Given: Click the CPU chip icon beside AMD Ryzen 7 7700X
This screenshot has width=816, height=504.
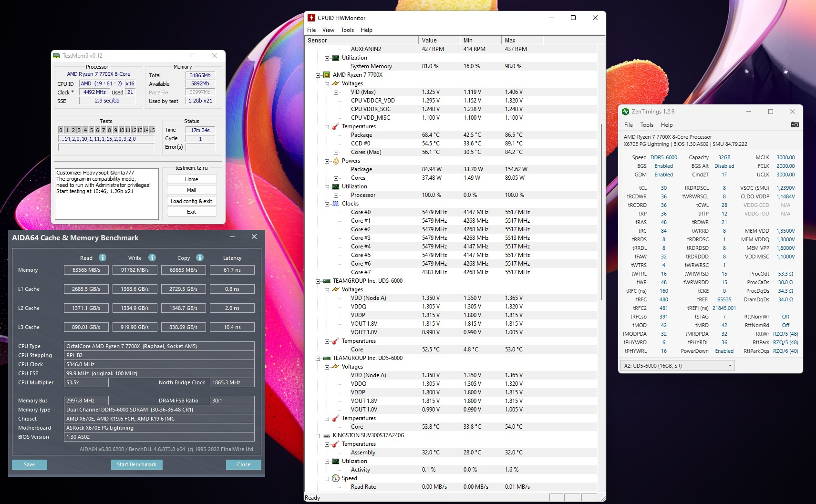Looking at the screenshot, I should pyautogui.click(x=327, y=75).
